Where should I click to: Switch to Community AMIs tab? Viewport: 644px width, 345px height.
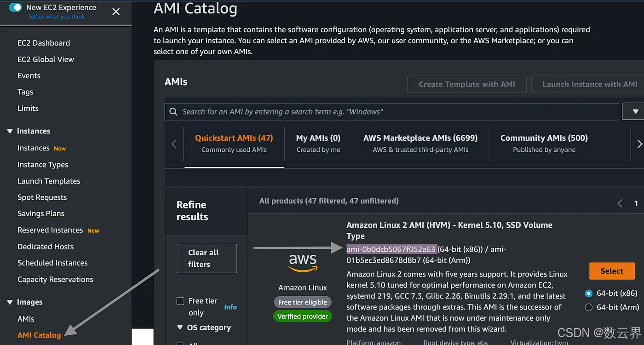click(544, 143)
